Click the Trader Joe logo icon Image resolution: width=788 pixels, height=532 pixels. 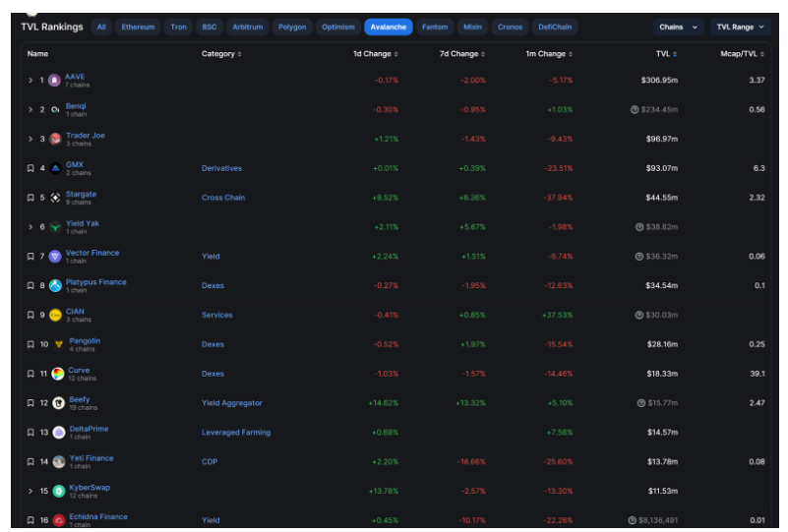pyautogui.click(x=55, y=140)
